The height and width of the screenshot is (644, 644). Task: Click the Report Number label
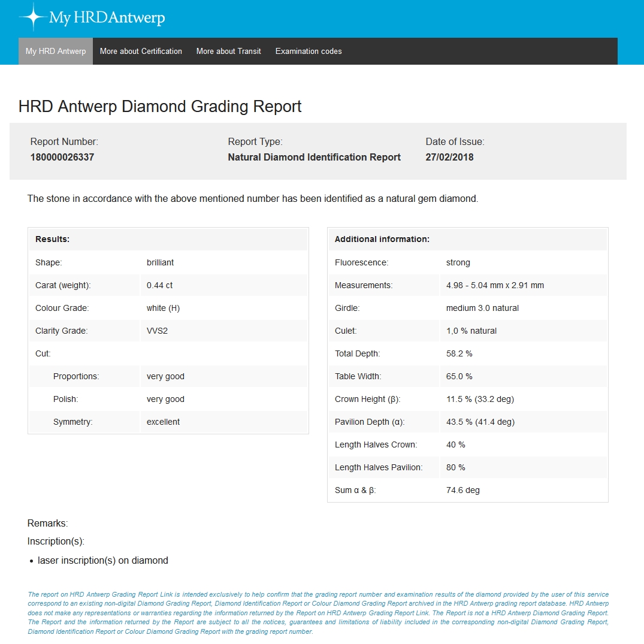[64, 142]
